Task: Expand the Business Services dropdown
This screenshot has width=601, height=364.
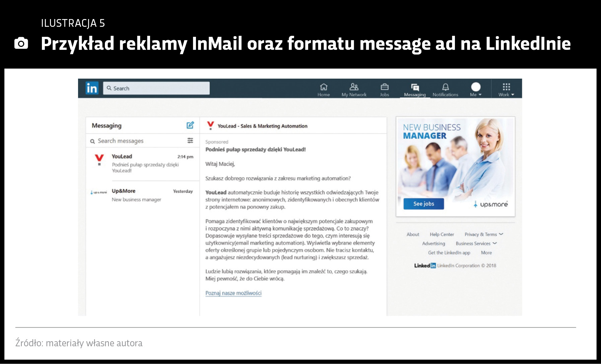Action: (476, 244)
